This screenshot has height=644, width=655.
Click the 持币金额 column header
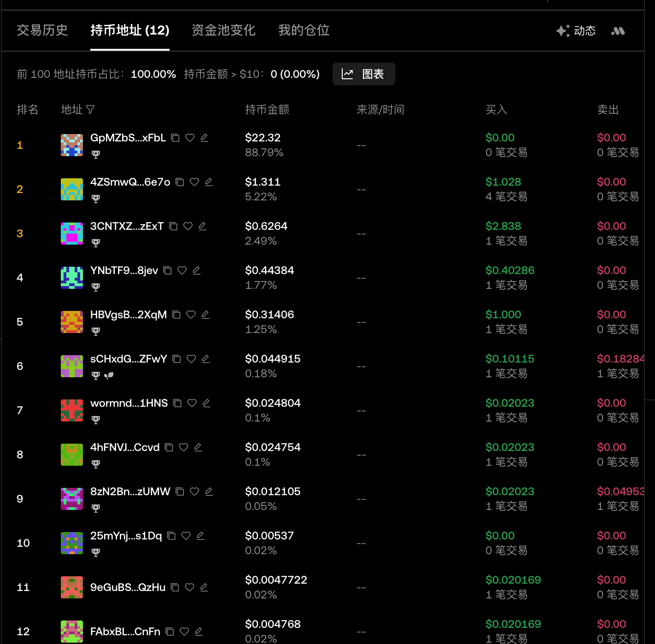pos(267,110)
